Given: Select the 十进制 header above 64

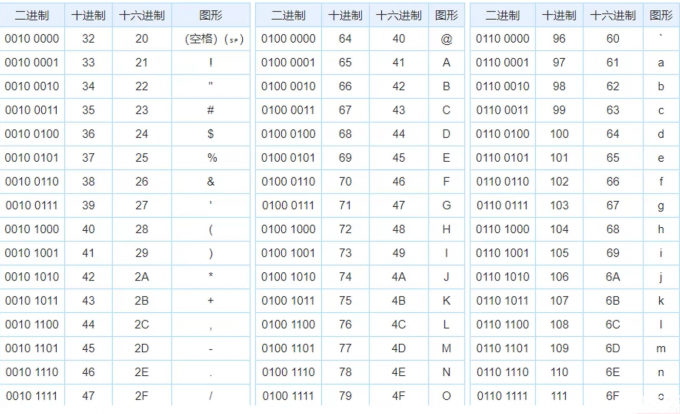Looking at the screenshot, I should coord(345,16).
